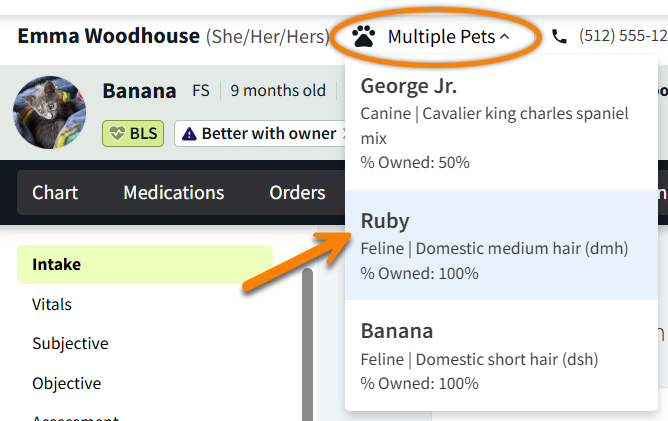Click the sidebar vertical scrollbar
Viewport: 668px width, 421px height.
coord(308,340)
